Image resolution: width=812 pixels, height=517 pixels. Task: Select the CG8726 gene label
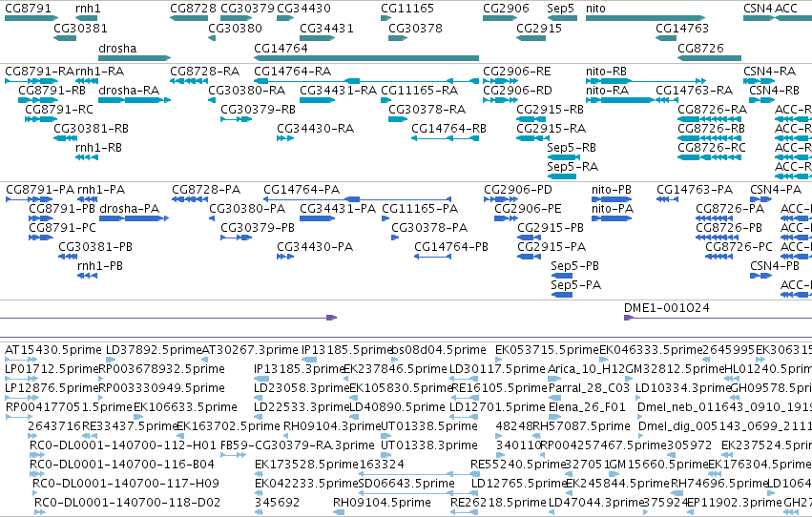700,48
